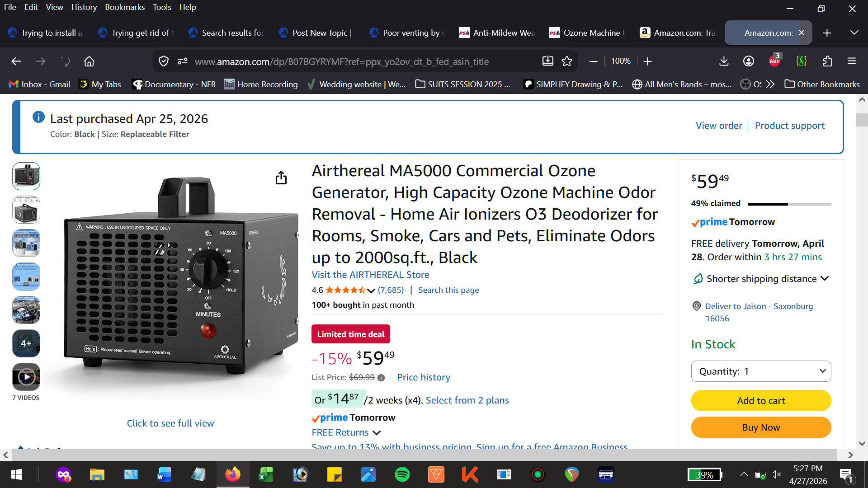Viewport: 868px width, 488px height.
Task: Open Excel from the taskbar
Action: coord(266,474)
